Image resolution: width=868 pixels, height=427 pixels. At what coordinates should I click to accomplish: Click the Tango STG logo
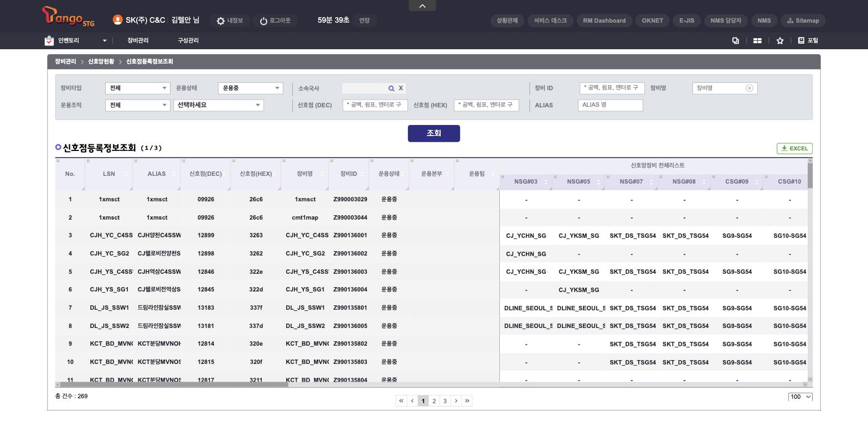[x=68, y=17]
